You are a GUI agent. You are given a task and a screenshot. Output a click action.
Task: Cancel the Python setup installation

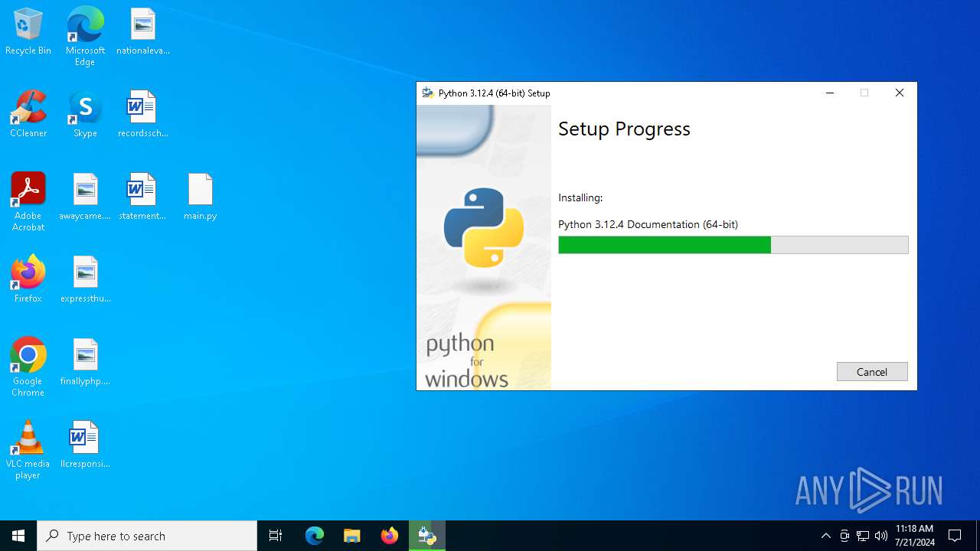(872, 371)
